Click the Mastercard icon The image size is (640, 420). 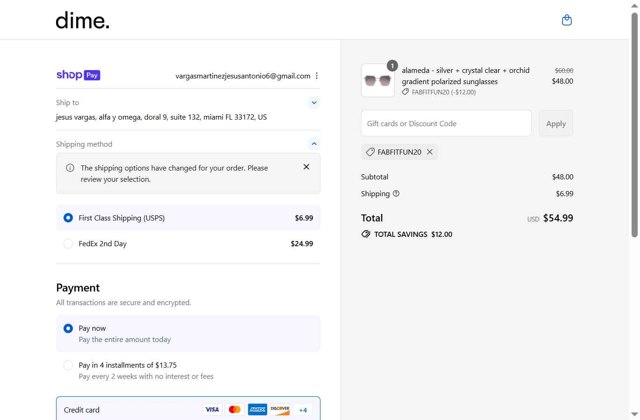click(x=235, y=409)
